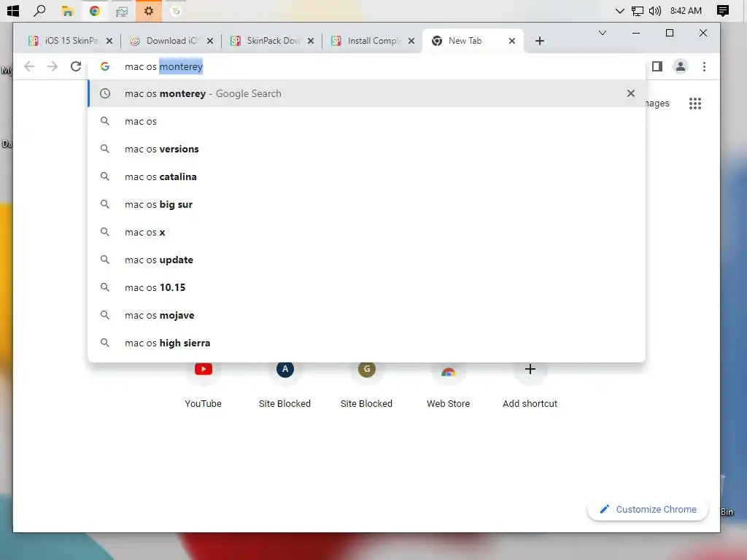Open the Site Blocked G shortcut
Screen dimensions: 747x560
[366, 385]
